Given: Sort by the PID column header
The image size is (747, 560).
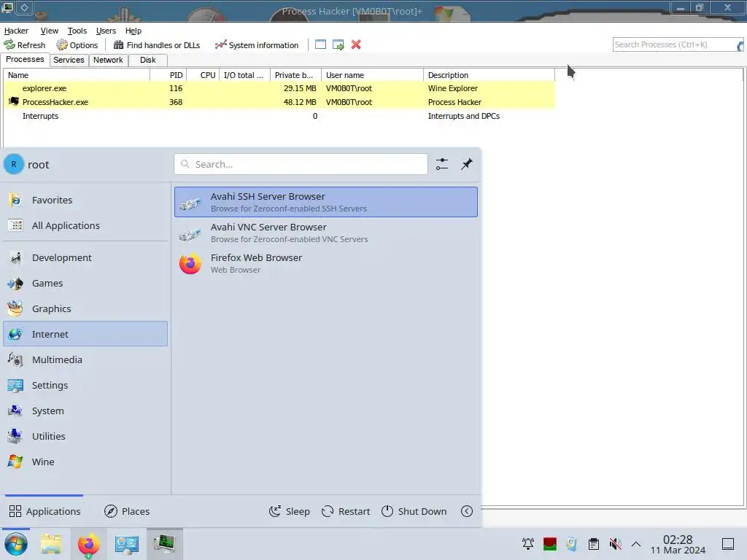Looking at the screenshot, I should (x=169, y=75).
